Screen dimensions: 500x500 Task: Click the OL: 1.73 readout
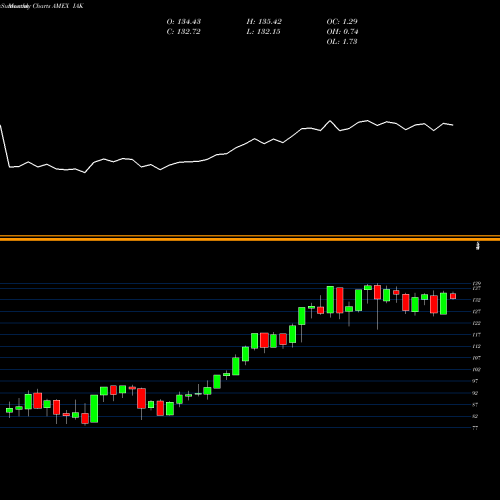pyautogui.click(x=342, y=42)
